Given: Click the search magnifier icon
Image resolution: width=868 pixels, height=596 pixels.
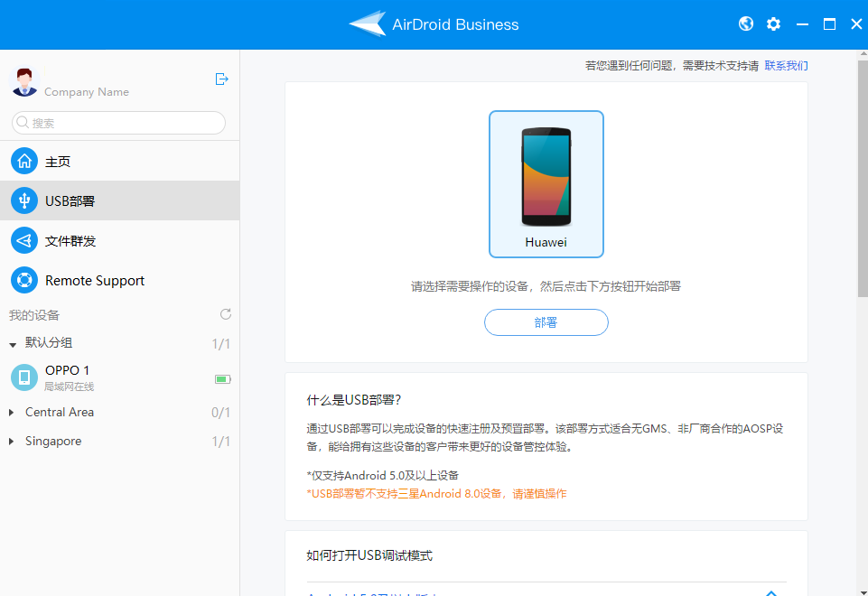Looking at the screenshot, I should coord(23,122).
